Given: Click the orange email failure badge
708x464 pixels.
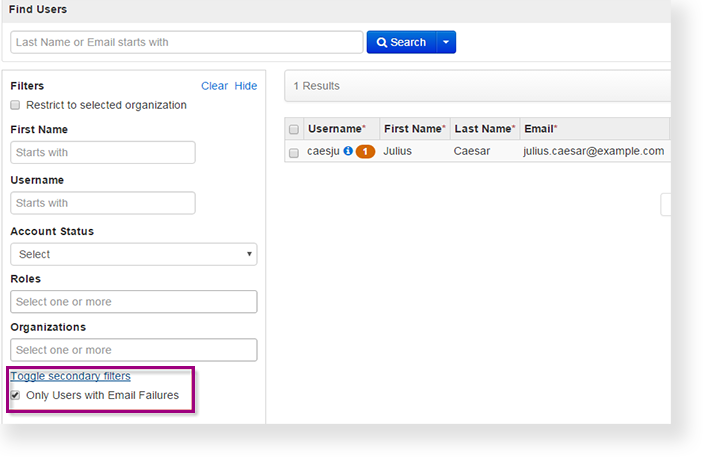Looking at the screenshot, I should (x=365, y=151).
